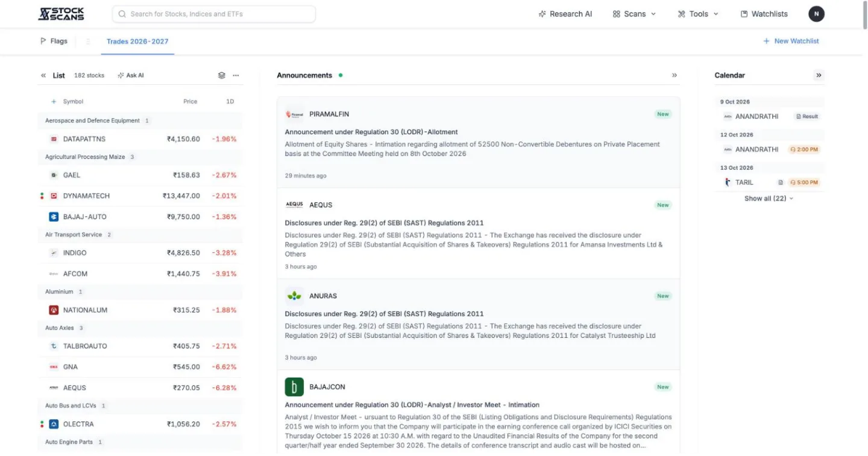Screen dimensions: 868x456
Task: Click the DATAPATTNS company logo
Action: point(54,139)
